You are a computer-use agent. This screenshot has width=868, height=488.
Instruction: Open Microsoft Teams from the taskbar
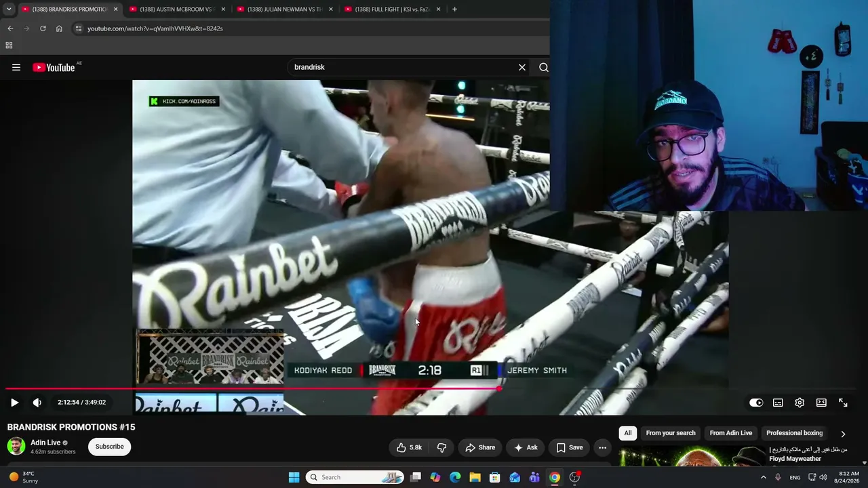(534, 477)
